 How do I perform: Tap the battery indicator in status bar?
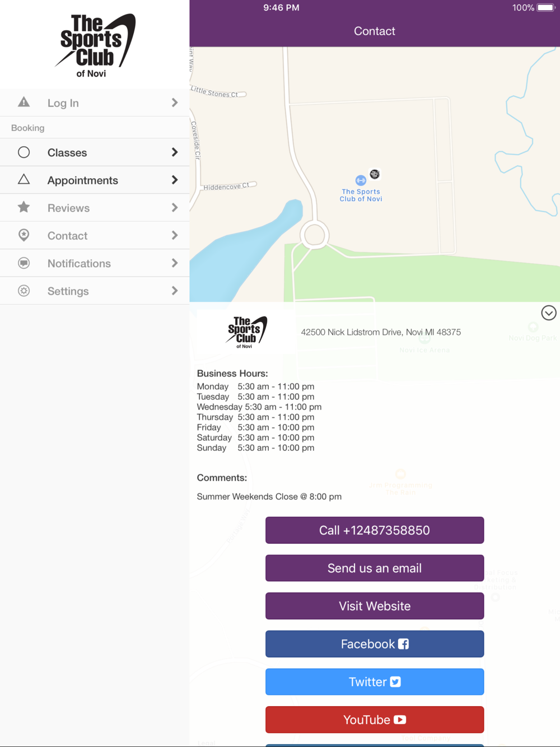(x=545, y=8)
